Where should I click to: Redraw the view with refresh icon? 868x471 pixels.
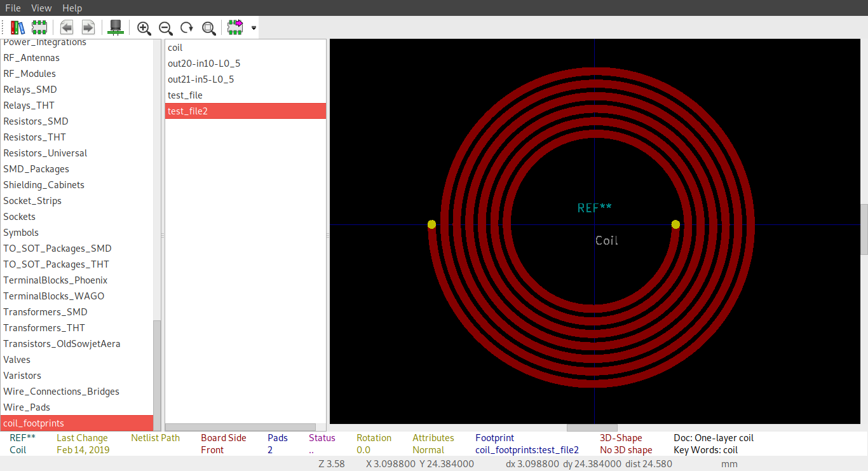click(187, 27)
